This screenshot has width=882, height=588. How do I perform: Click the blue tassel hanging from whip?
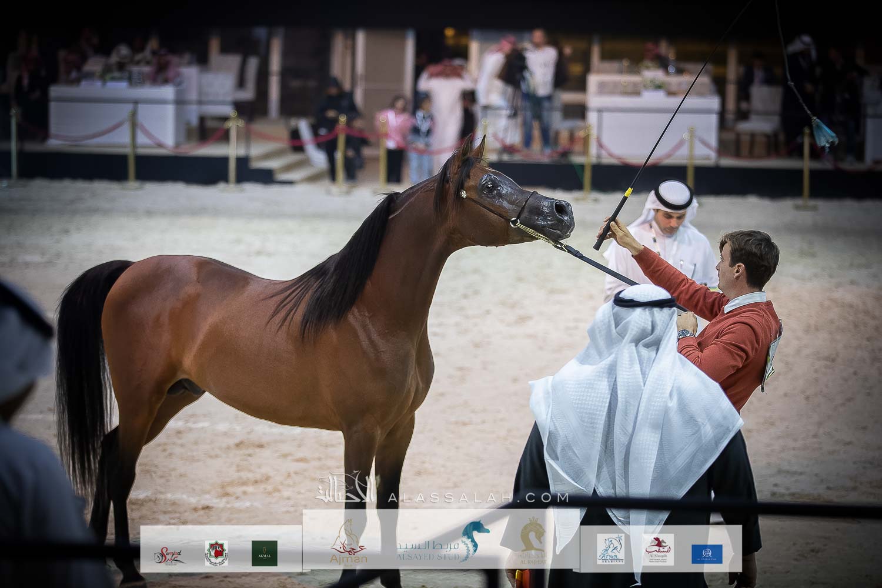pyautogui.click(x=822, y=133)
